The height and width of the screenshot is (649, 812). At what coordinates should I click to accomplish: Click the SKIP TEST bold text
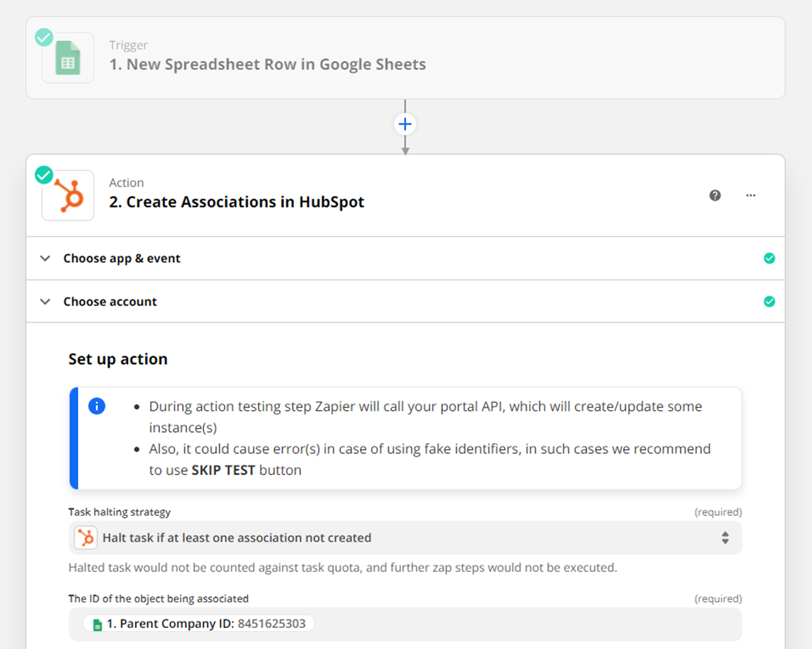click(x=223, y=470)
